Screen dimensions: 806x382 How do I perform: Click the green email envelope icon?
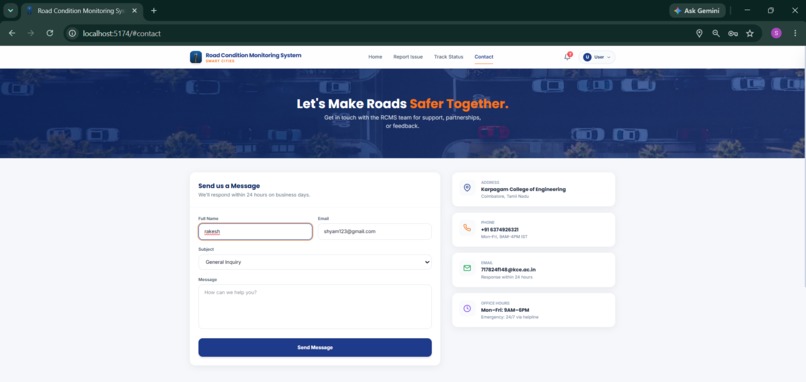pos(467,268)
